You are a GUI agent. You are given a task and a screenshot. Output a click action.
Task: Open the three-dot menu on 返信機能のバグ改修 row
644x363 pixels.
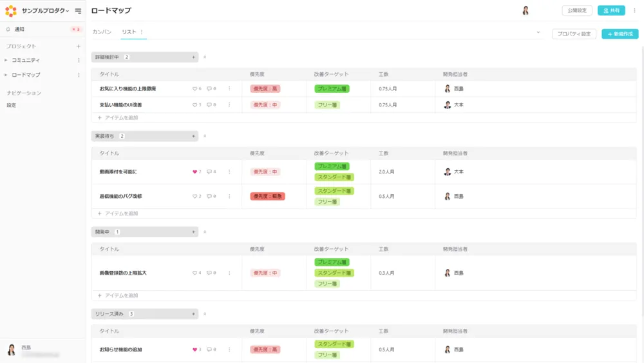point(229,196)
